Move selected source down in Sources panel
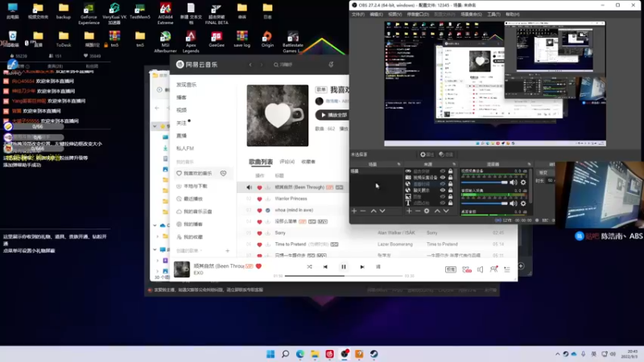Viewport: 644px width, 362px height. pyautogui.click(x=446, y=211)
